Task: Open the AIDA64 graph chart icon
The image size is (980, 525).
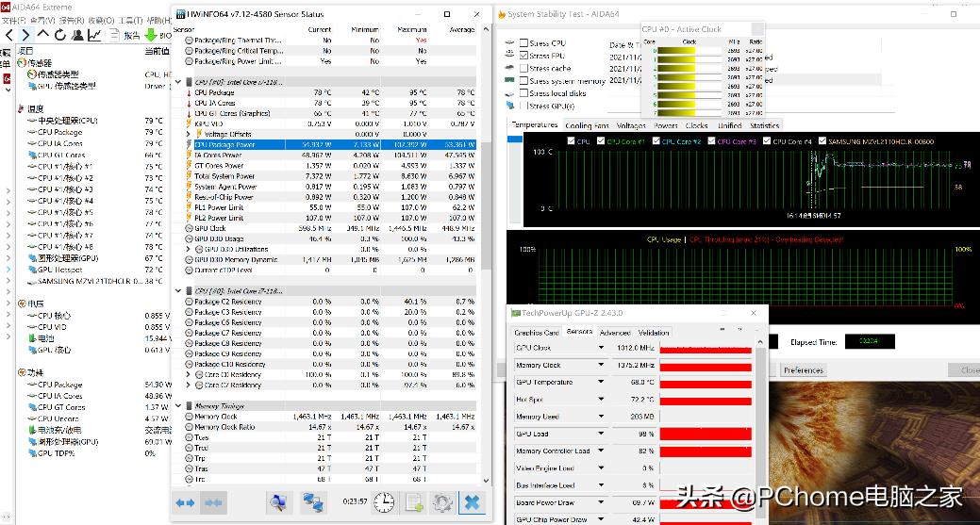Action: pos(94,35)
